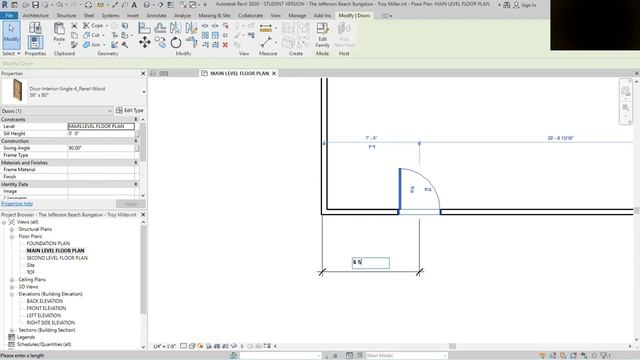Switch to the Massing & Site ribbon tab
Image resolution: width=640 pixels, height=360 pixels.
(x=214, y=16)
